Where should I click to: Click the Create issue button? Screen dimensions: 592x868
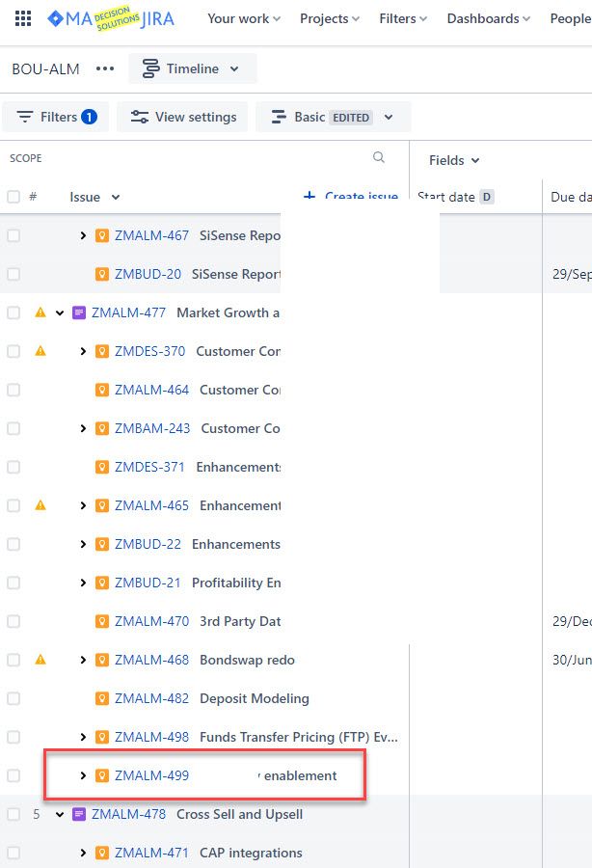click(x=351, y=197)
